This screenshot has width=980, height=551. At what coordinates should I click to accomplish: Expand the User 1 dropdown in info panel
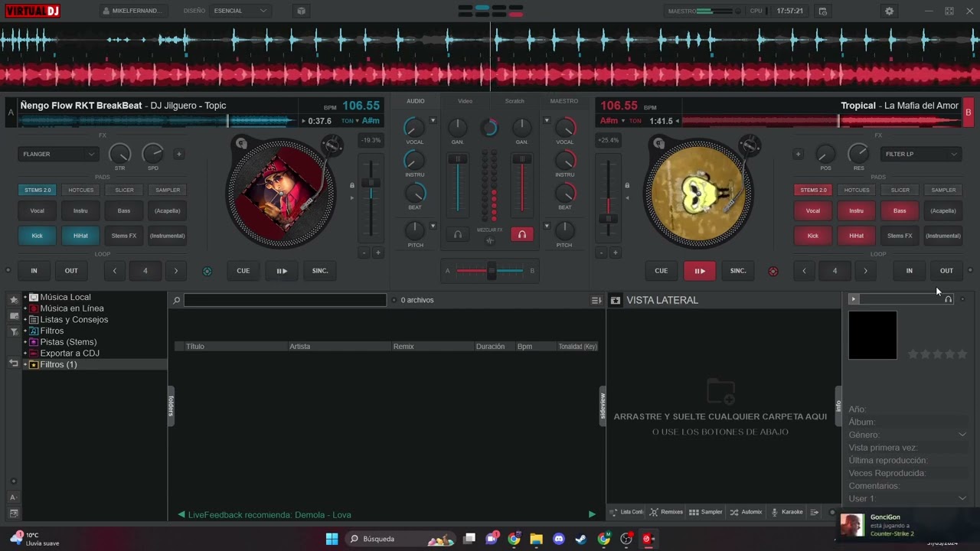pyautogui.click(x=962, y=498)
